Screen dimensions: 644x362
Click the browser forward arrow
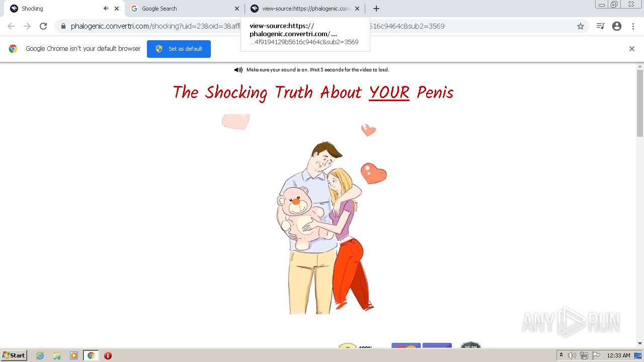point(27,26)
